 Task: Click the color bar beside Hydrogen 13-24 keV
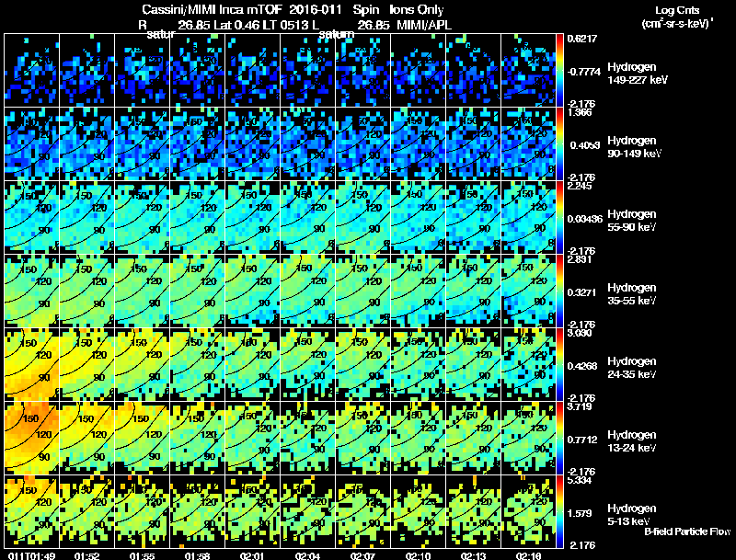point(559,438)
